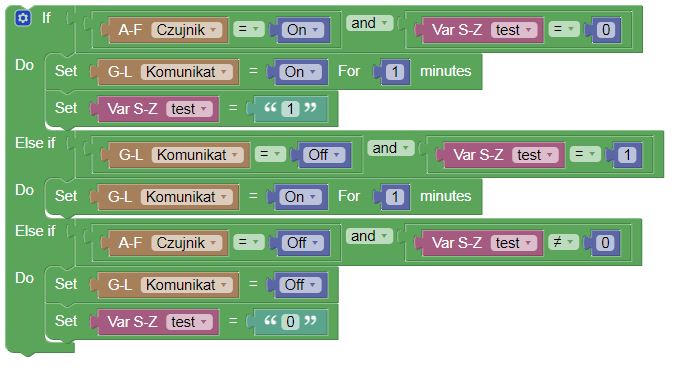This screenshot has height=368, width=678.
Task: Select test variable dropdown in first If condition
Action: (513, 30)
